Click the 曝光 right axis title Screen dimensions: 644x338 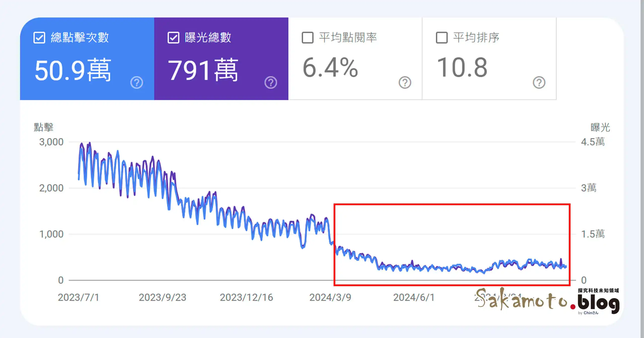[600, 127]
